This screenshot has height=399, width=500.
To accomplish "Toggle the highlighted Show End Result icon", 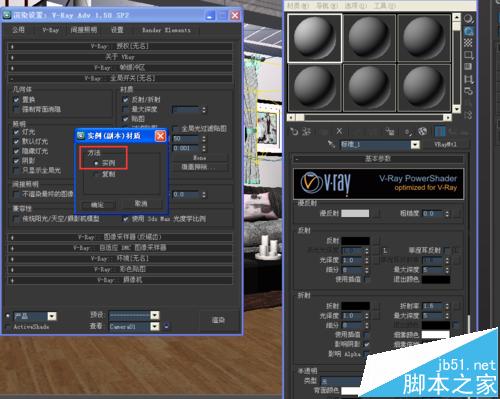I will 440,131.
